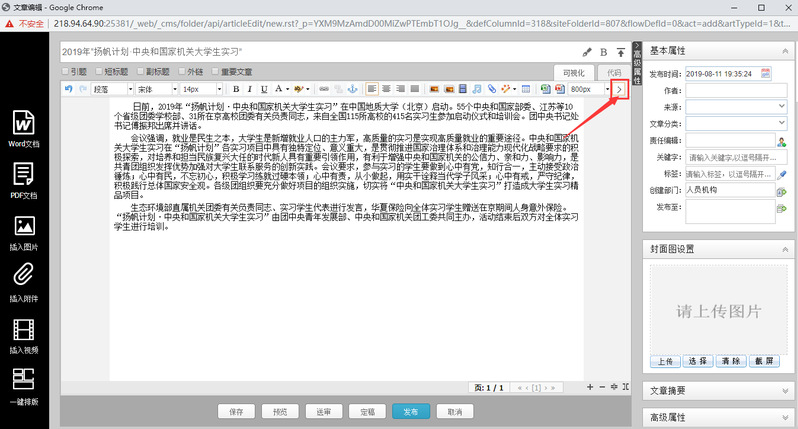
Task: Apply font color with the A icon
Action: tap(278, 89)
